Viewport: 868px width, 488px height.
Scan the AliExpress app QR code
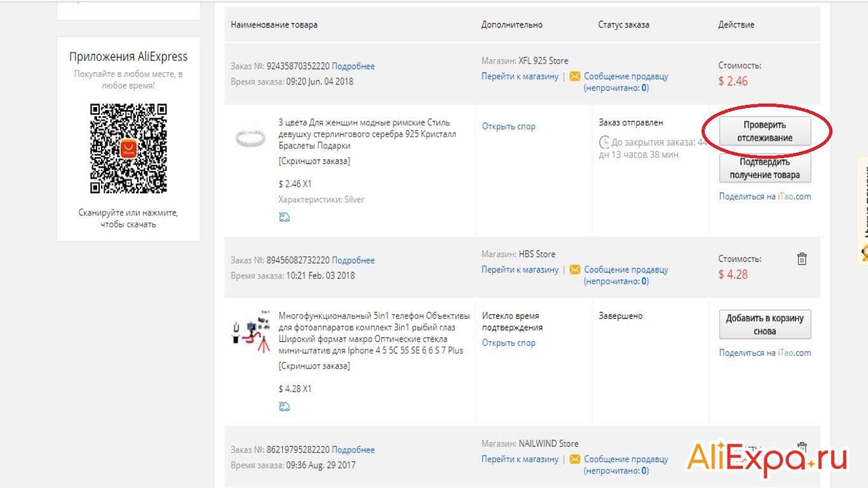coord(128,149)
